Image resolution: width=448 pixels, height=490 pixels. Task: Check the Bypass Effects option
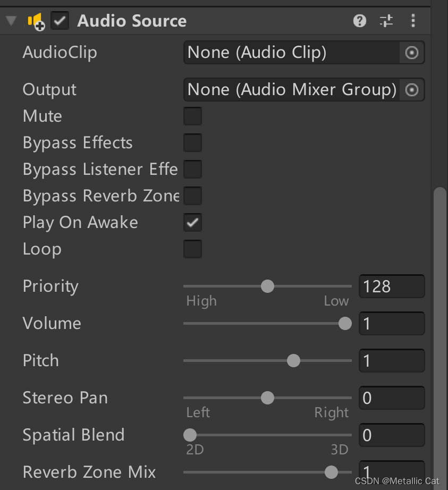pyautogui.click(x=192, y=143)
